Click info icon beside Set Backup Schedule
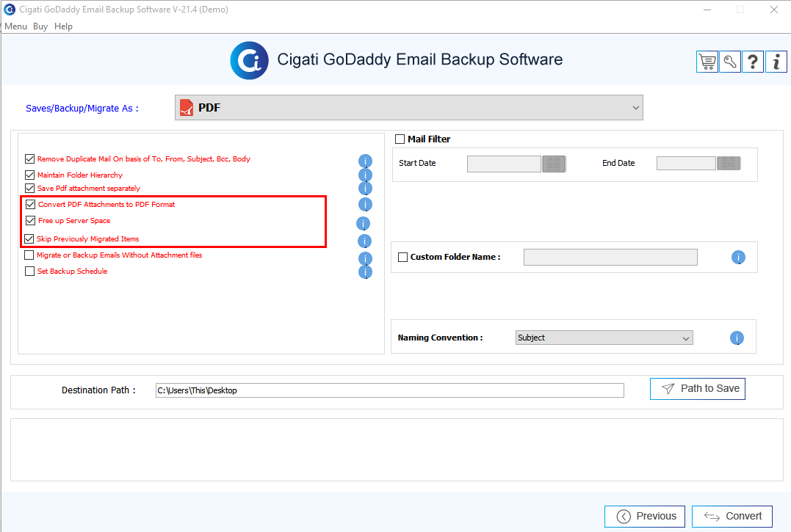Screen dimensions: 791x532 click(365, 272)
